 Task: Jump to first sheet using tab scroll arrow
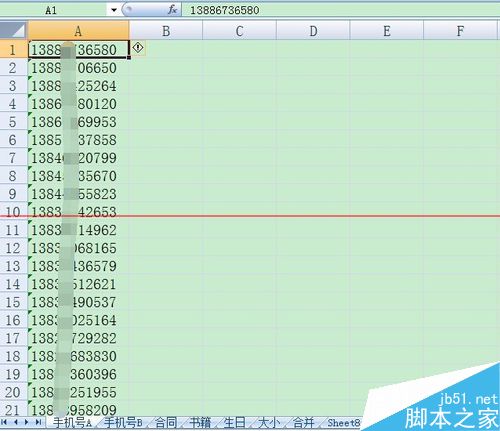4,422
